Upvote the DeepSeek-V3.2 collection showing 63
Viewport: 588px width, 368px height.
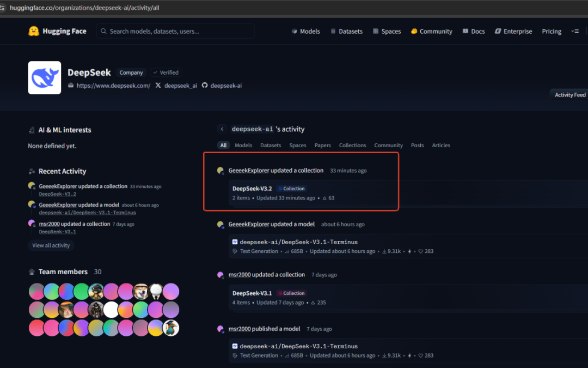pos(328,198)
